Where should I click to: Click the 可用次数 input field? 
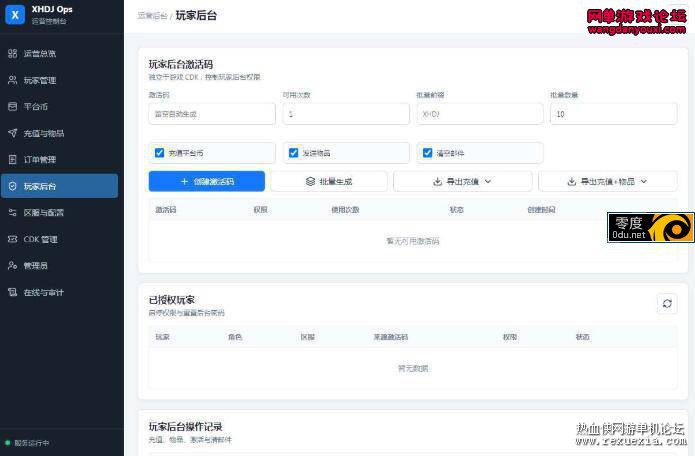point(346,114)
